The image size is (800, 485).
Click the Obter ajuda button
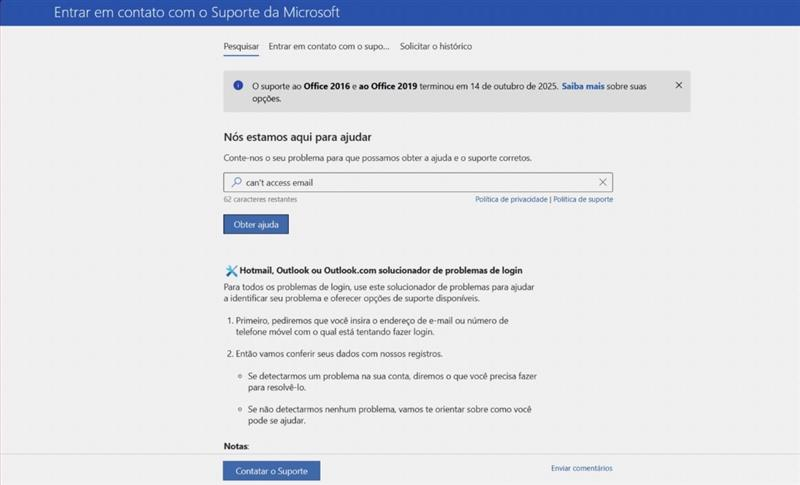(x=256, y=224)
